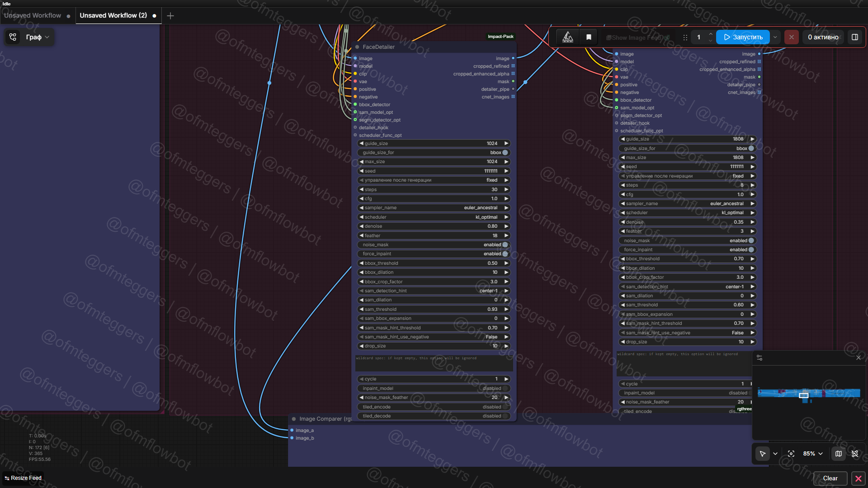Expand the Граф dropdown menu
This screenshot has width=868, height=488.
click(x=37, y=37)
